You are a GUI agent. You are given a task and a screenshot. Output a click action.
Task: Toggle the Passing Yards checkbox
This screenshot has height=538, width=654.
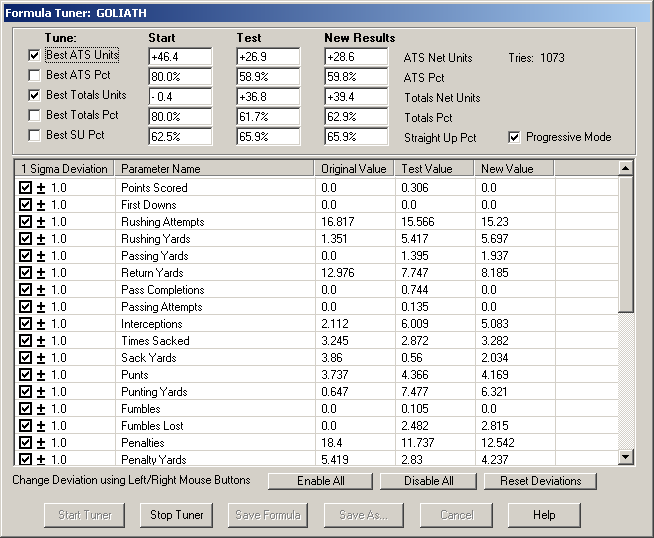click(x=25, y=256)
